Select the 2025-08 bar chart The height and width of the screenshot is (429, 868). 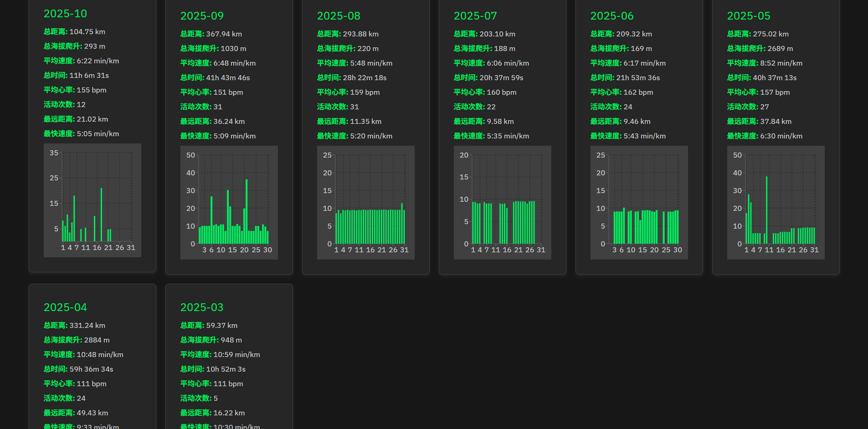pyautogui.click(x=366, y=203)
